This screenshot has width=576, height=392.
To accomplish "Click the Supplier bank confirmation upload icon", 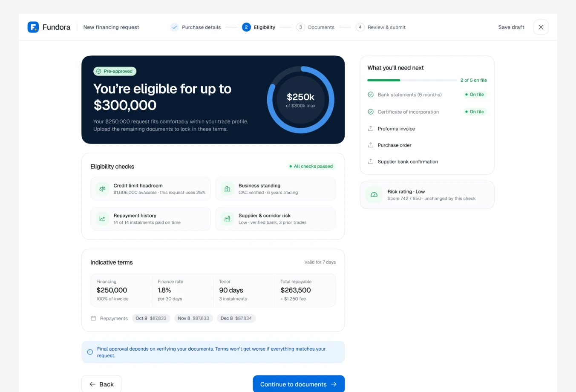I will coord(371,161).
